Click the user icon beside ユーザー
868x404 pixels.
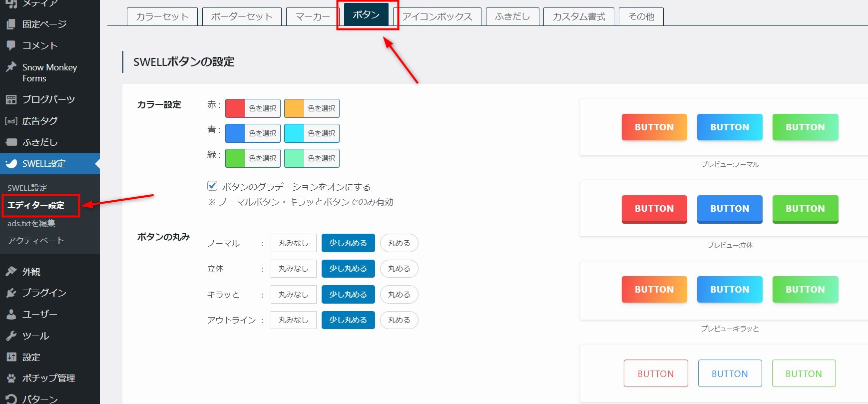(x=11, y=314)
